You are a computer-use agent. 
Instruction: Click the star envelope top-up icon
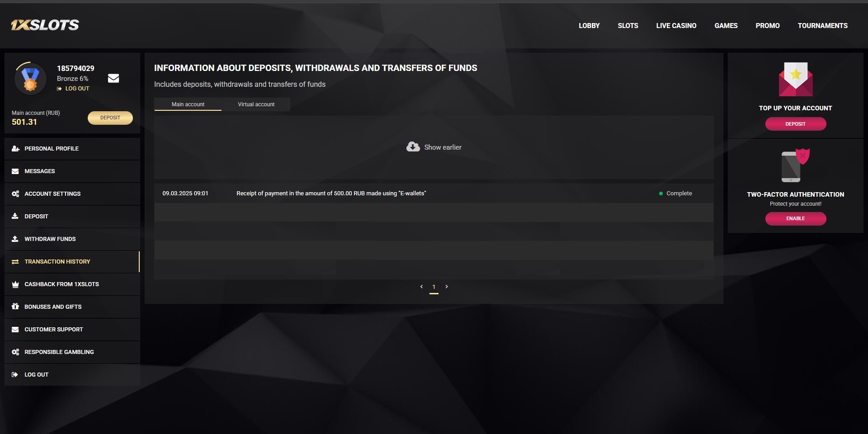(x=796, y=79)
